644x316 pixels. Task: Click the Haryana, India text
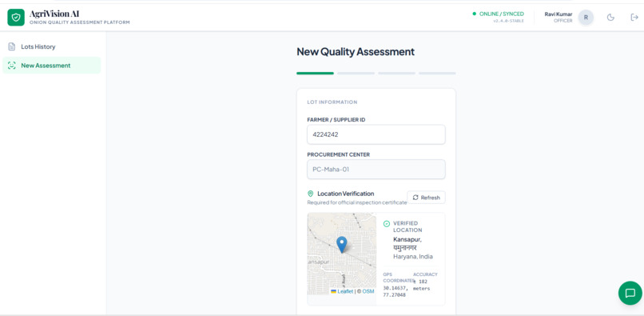413,257
